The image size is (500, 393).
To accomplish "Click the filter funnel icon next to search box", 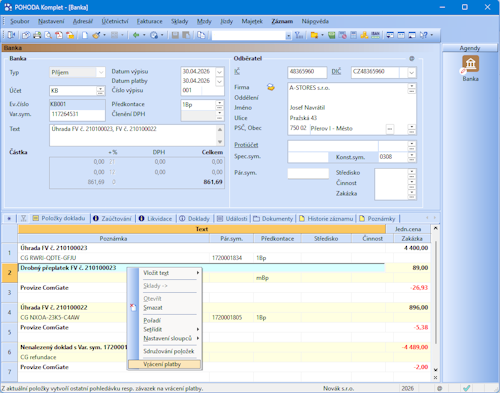I will click(x=299, y=35).
